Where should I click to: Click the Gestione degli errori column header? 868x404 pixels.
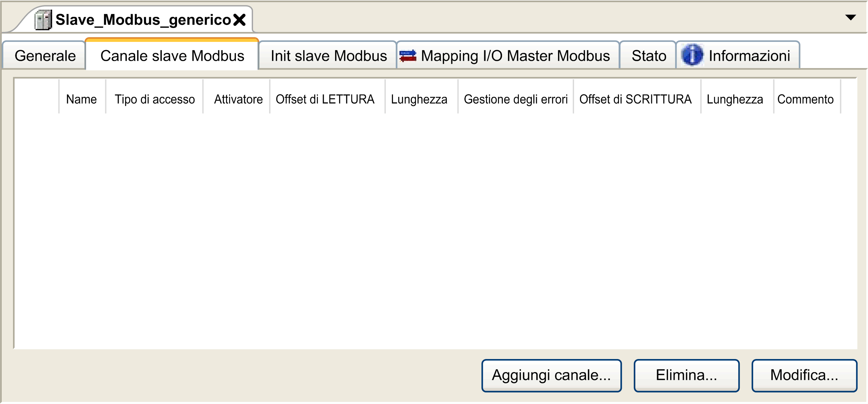(516, 99)
